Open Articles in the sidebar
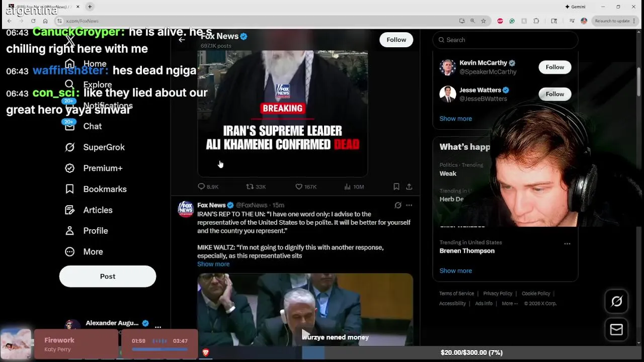Image resolution: width=644 pixels, height=362 pixels. [89, 210]
